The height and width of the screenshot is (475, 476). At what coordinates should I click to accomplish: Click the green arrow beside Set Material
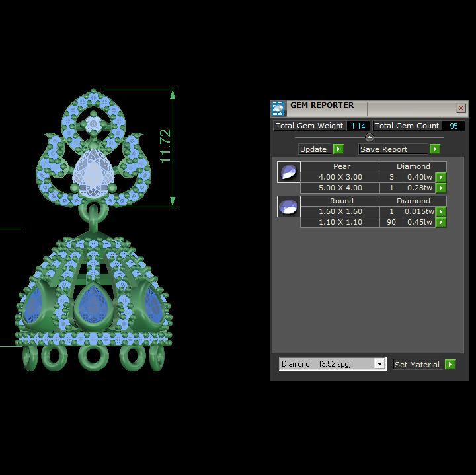[x=450, y=364]
